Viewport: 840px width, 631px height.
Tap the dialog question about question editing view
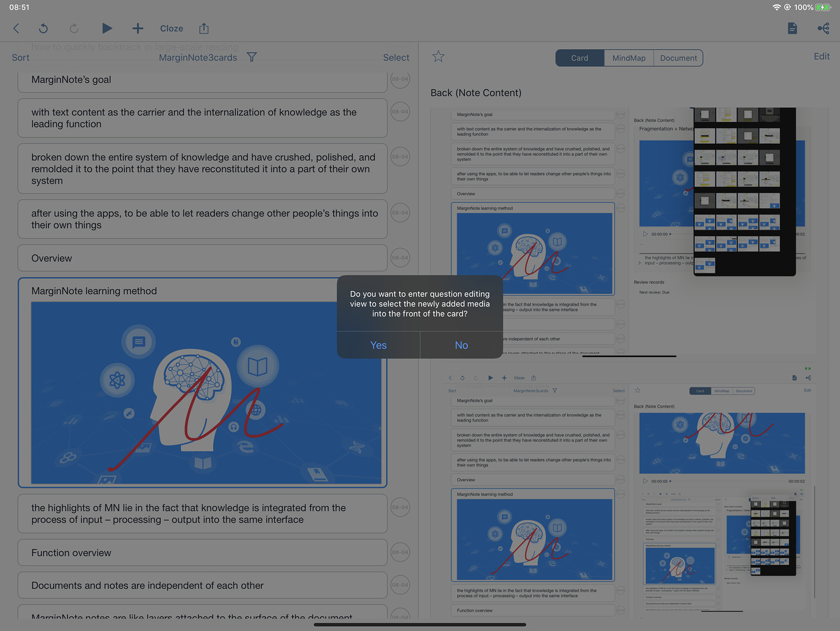pos(420,304)
